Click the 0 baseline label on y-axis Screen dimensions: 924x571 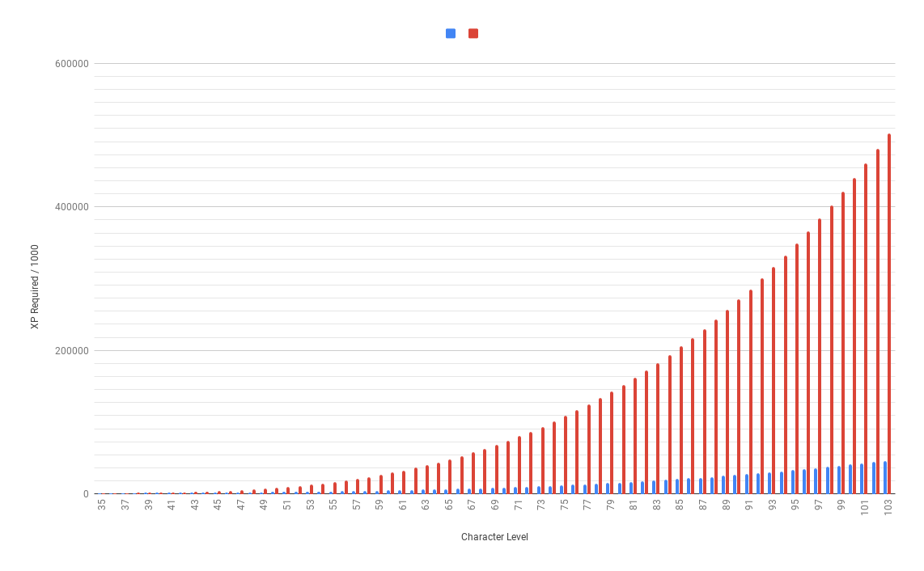click(x=87, y=493)
